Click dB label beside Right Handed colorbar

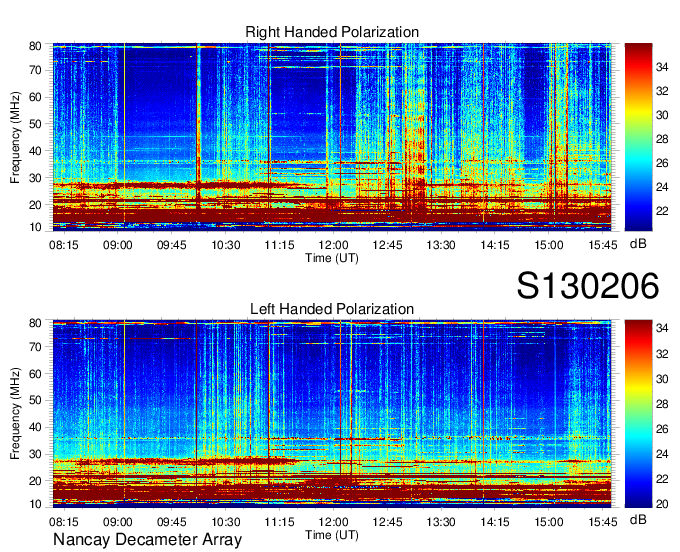coord(638,244)
